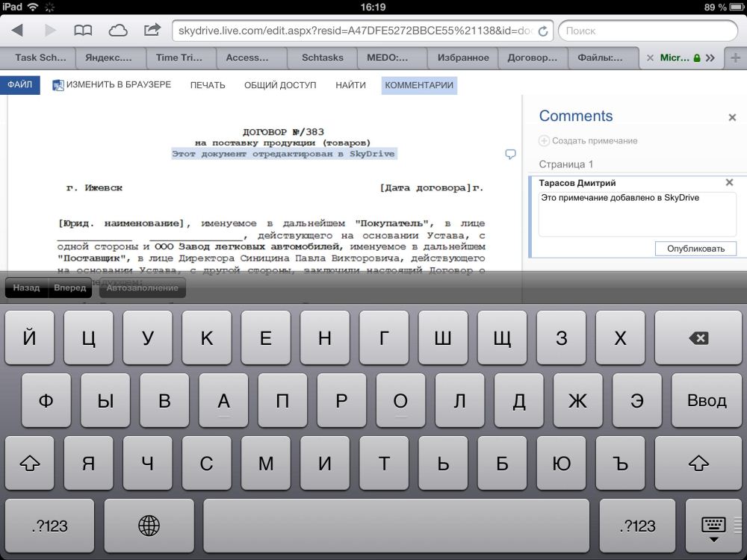
Task: Tap the share arrow icon
Action: point(152,30)
